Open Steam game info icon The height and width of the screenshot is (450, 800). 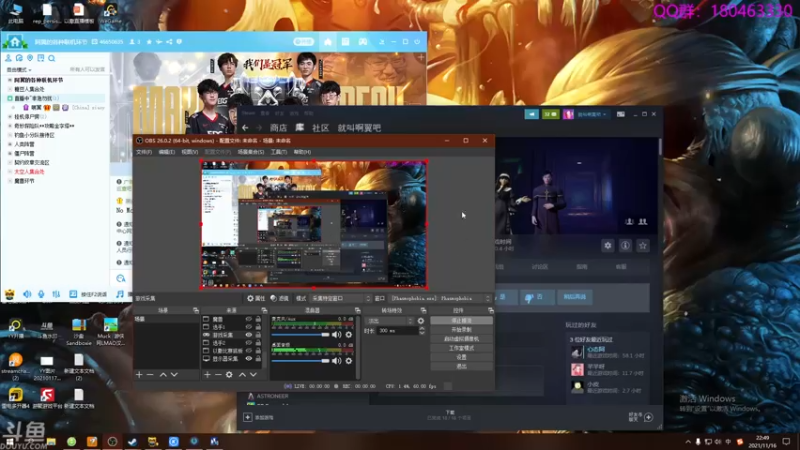coord(625,246)
